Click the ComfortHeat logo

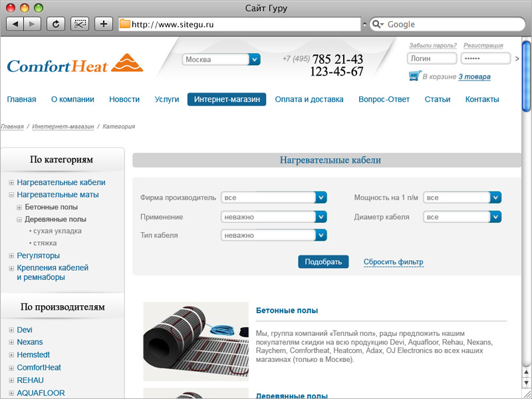(75, 64)
